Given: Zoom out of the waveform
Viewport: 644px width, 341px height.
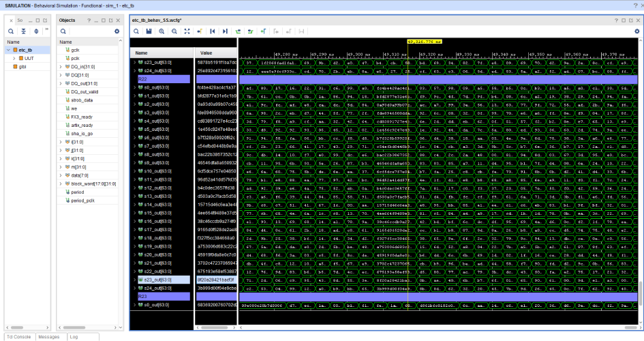Looking at the screenshot, I should [x=174, y=31].
